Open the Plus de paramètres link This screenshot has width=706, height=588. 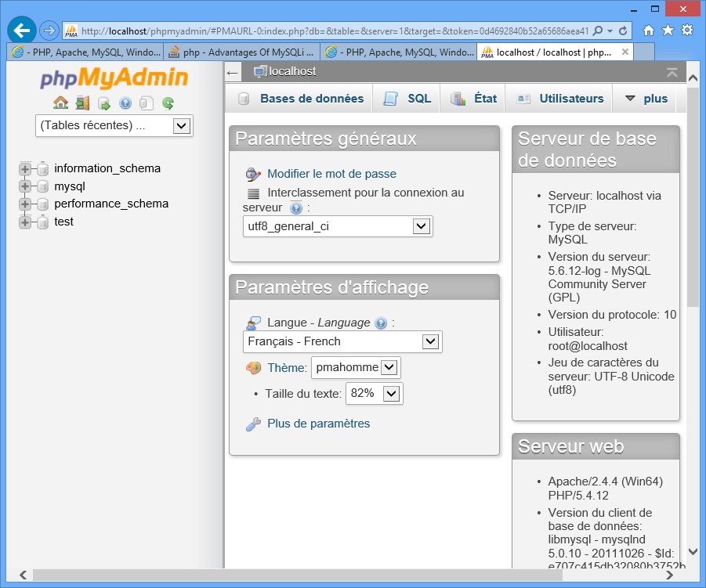click(318, 424)
